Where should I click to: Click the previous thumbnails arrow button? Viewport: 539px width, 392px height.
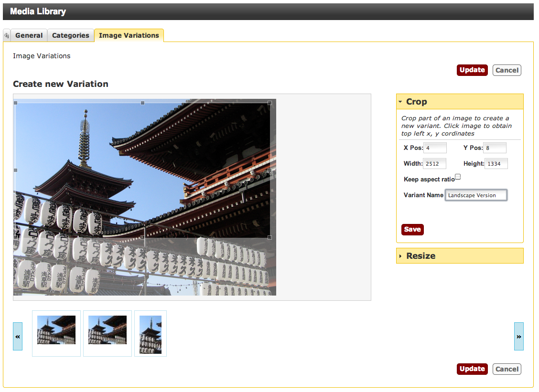pos(18,336)
